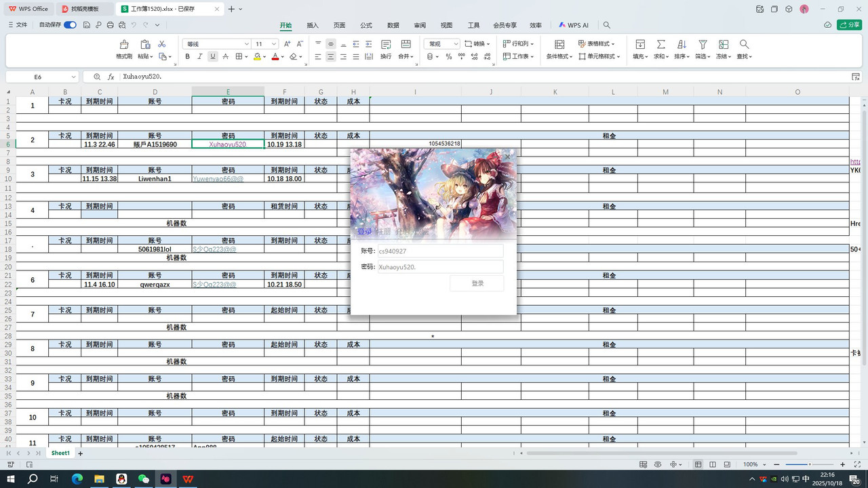The height and width of the screenshot is (488, 868).
Task: Click the password (密码) field in the login dialog
Action: 439,267
